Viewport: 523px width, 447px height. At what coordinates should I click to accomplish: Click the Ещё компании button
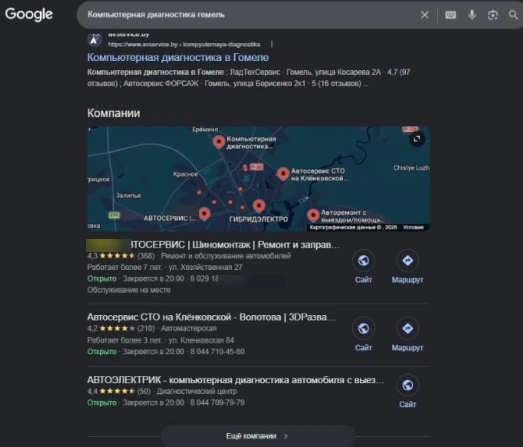point(258,436)
